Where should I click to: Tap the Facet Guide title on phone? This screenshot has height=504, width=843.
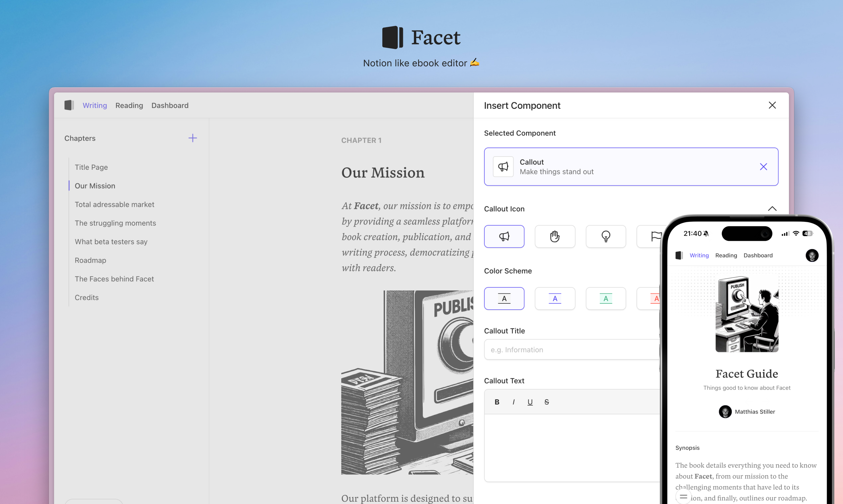pyautogui.click(x=747, y=374)
